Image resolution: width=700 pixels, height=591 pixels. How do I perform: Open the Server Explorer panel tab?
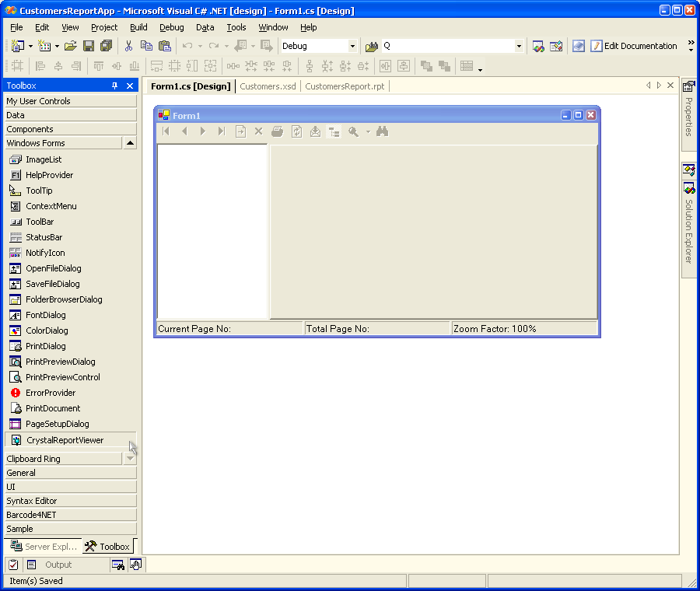43,547
